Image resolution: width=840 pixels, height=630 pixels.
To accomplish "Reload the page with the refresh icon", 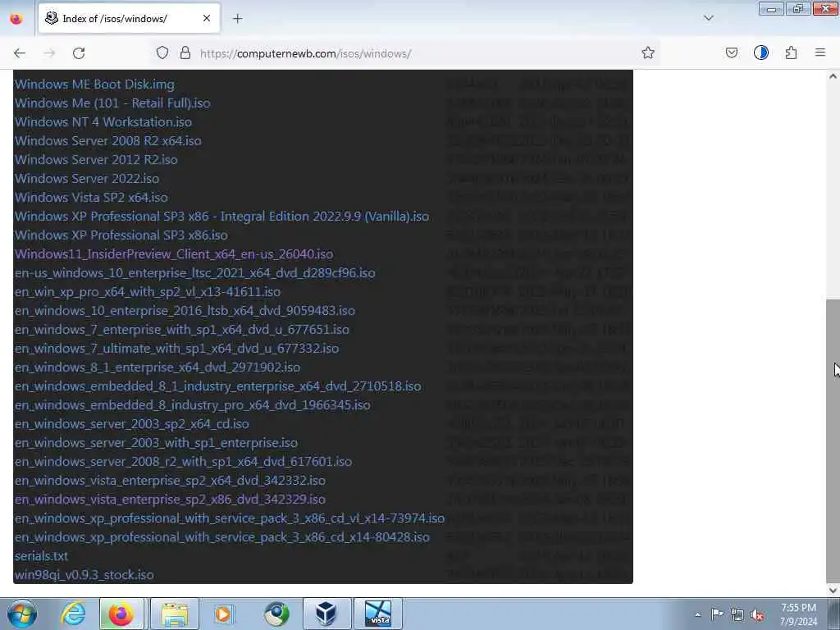I will [79, 53].
